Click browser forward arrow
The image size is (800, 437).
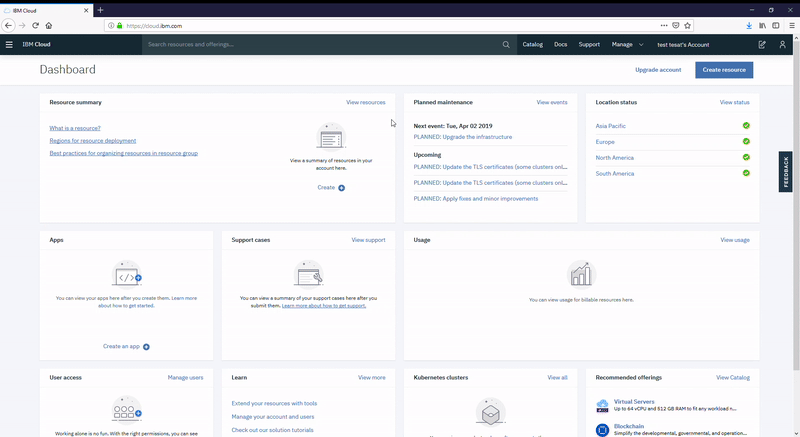coord(22,25)
